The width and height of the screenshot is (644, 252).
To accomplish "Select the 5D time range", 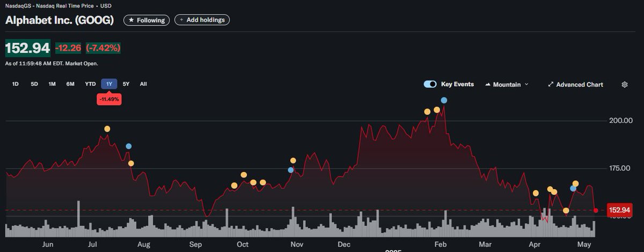I will click(34, 84).
